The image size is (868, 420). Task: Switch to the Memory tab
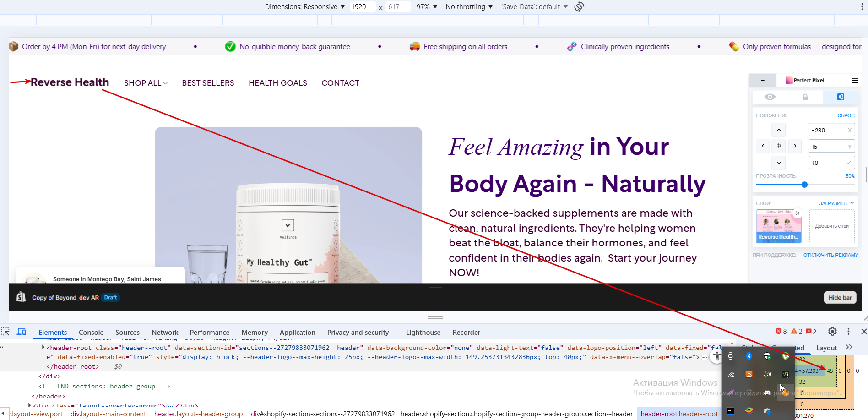click(255, 333)
